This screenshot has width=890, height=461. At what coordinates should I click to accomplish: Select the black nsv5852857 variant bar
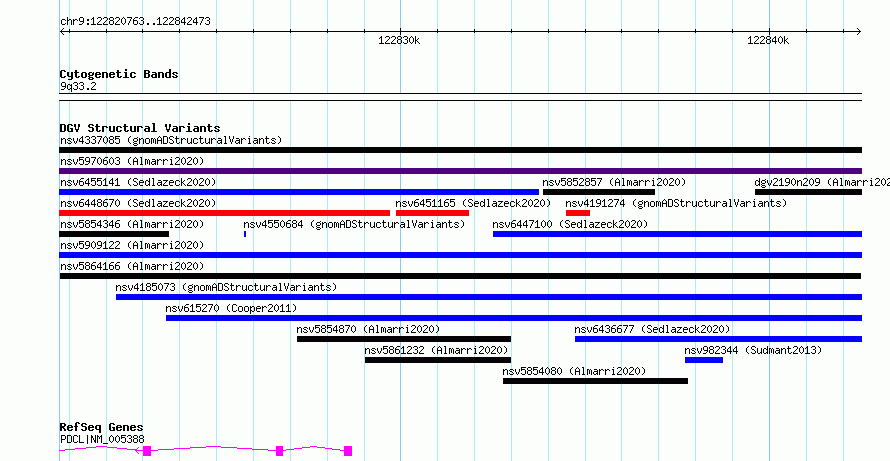pyautogui.click(x=599, y=192)
